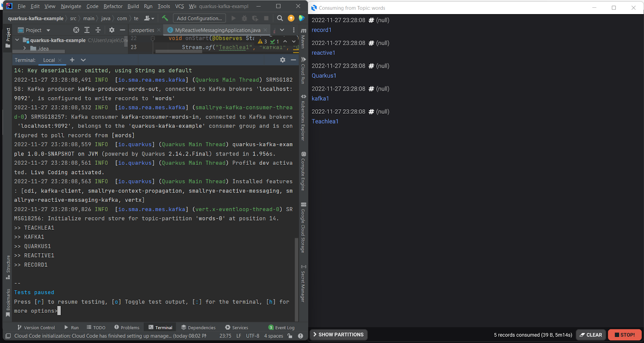Toggle the Project side tool window button

point(8,37)
